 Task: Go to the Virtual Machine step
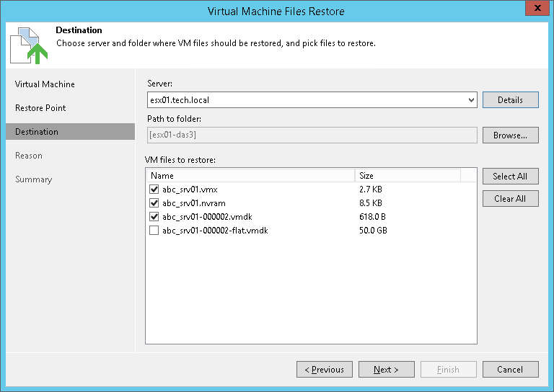pyautogui.click(x=45, y=84)
